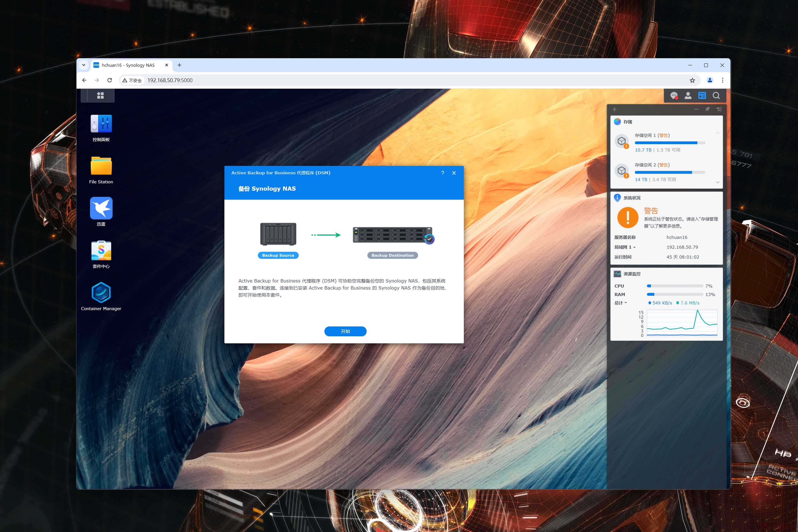Open the DSM main menu grid icon
This screenshot has height=532, width=798.
tap(100, 95)
